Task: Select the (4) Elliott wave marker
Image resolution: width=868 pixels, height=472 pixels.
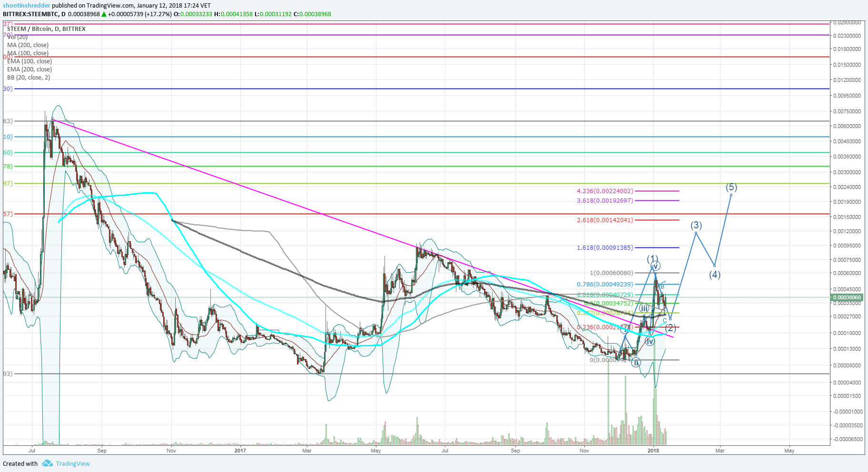Action: tap(715, 275)
